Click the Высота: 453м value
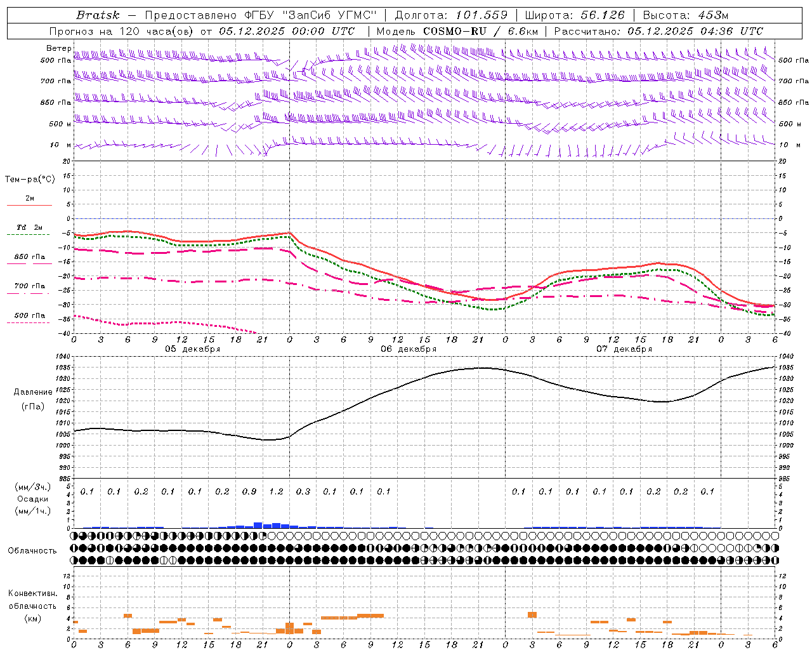Screen dimensions: 812x650 (686, 15)
